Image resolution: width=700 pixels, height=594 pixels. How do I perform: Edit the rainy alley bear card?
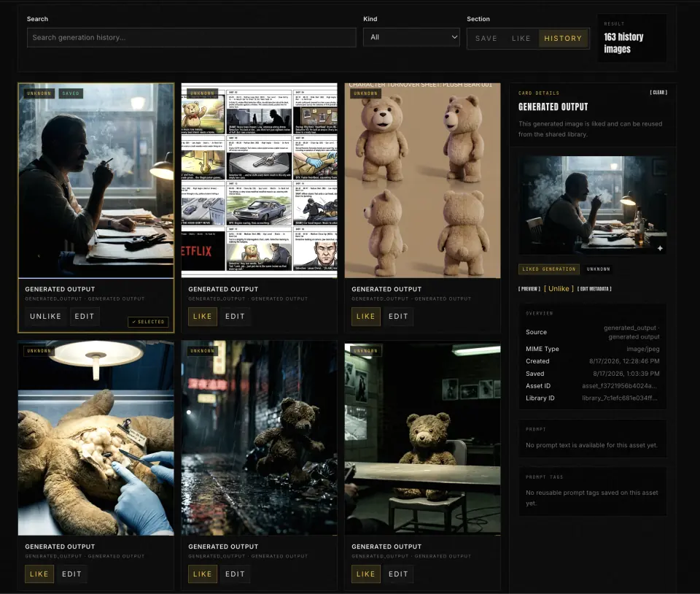[x=235, y=574]
